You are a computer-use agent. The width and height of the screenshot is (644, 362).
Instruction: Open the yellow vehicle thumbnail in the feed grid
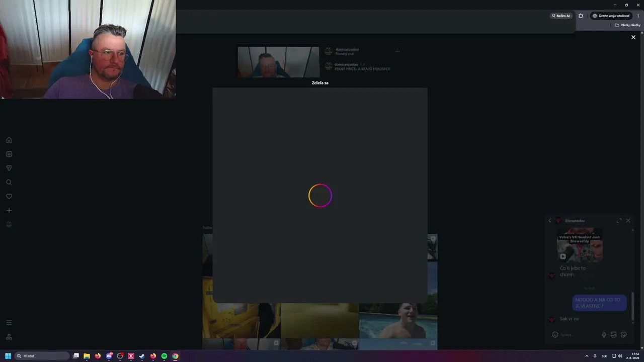pyautogui.click(x=242, y=308)
